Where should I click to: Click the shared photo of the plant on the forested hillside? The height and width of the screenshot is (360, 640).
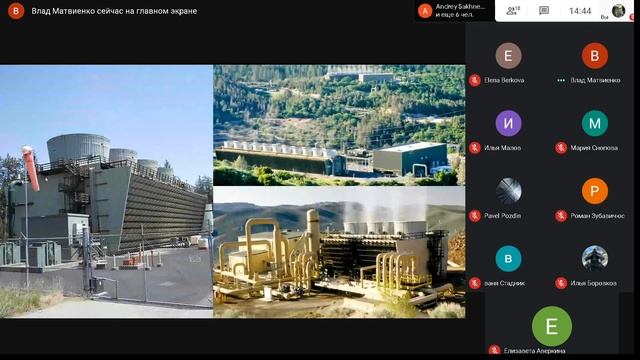[339, 125]
